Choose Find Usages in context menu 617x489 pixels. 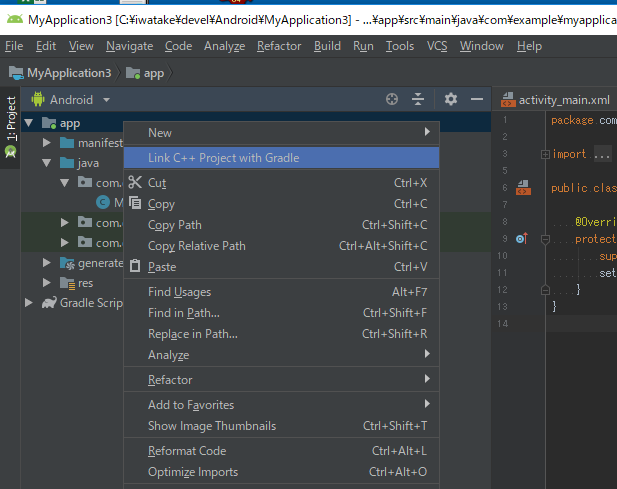pyautogui.click(x=281, y=292)
